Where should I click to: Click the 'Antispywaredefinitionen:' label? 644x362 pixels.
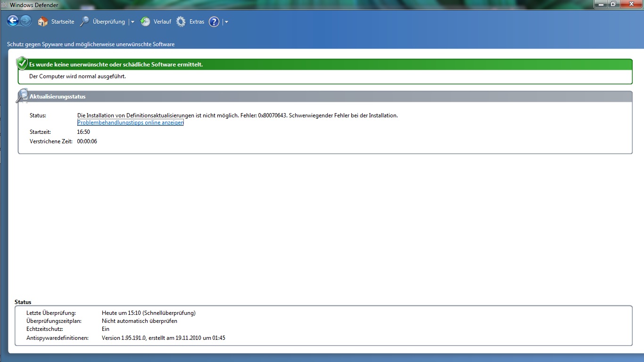pos(58,338)
